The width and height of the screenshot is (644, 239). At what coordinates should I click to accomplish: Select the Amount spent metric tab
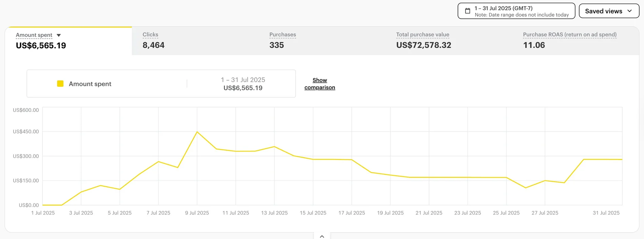coord(68,41)
